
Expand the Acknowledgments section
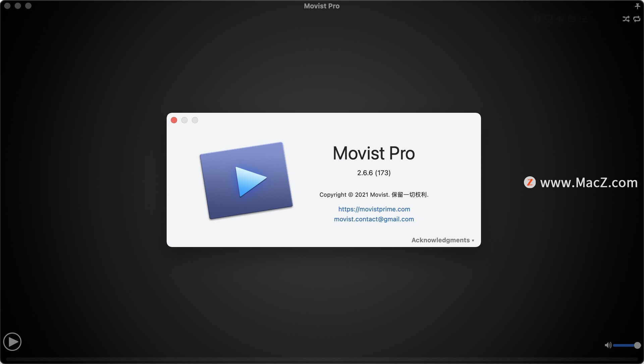pos(443,240)
